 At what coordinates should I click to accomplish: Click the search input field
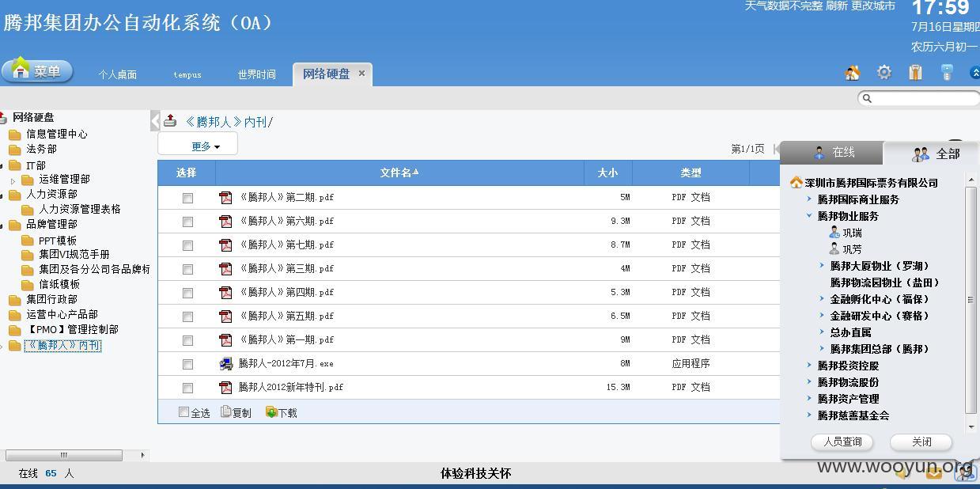921,98
